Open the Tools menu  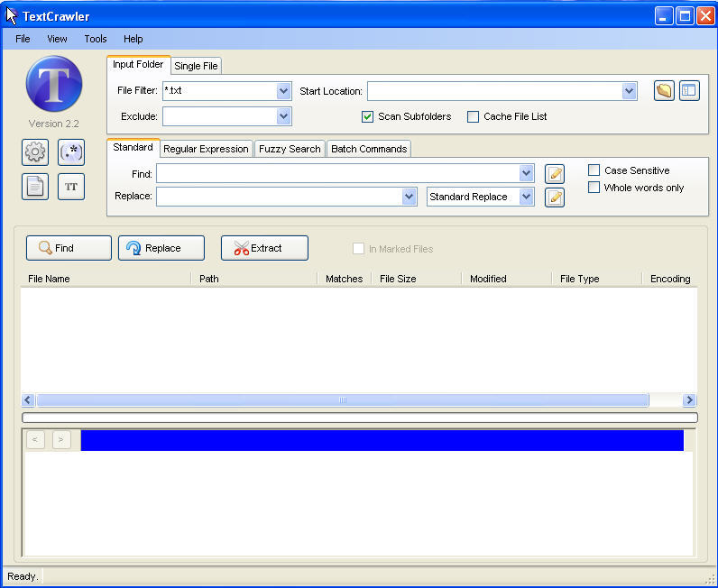click(x=96, y=39)
